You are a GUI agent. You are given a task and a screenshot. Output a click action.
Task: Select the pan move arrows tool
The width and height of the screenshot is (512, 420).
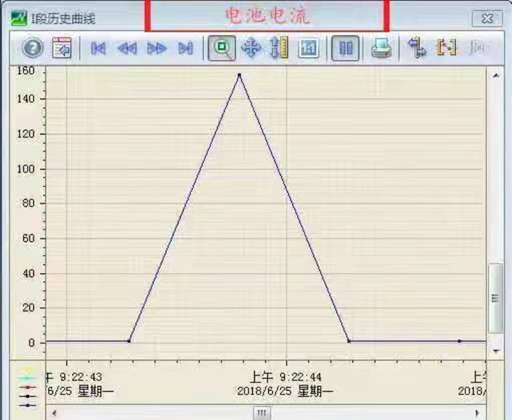pyautogui.click(x=251, y=48)
